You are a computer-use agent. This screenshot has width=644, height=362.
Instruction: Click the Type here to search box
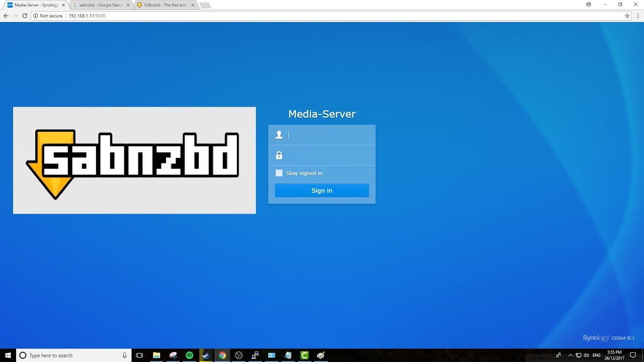[x=74, y=355]
